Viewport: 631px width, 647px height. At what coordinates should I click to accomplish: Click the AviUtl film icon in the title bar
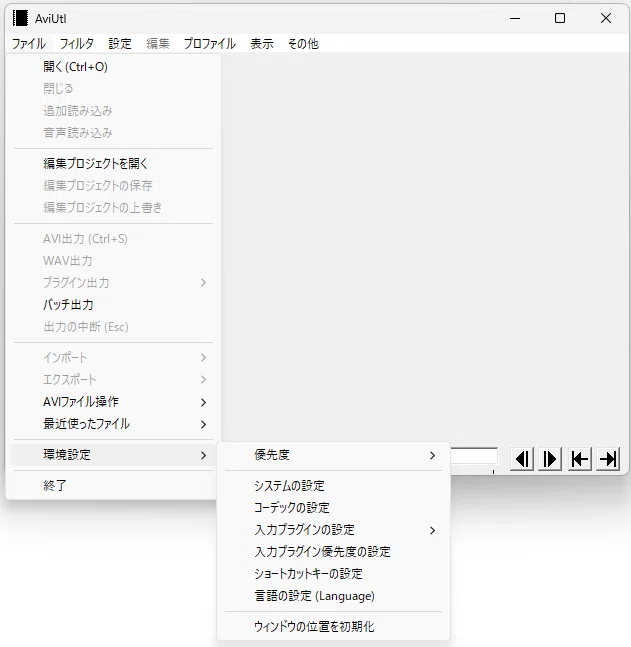point(20,18)
